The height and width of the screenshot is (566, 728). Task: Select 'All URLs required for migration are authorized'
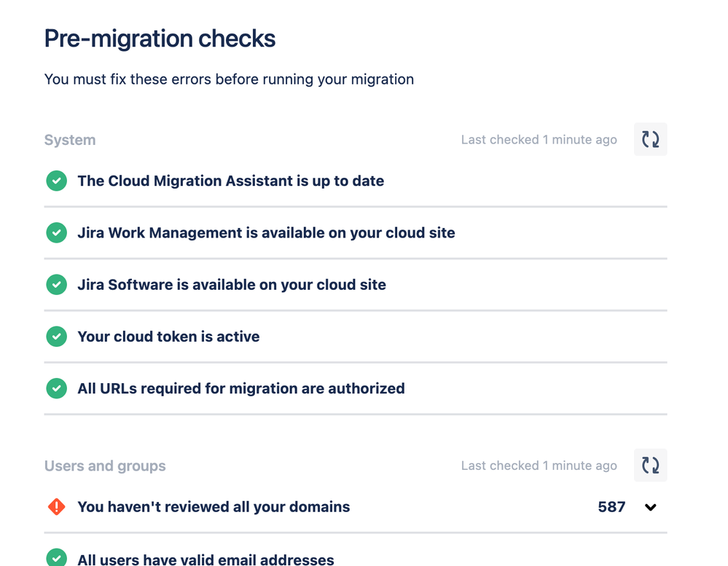241,389
